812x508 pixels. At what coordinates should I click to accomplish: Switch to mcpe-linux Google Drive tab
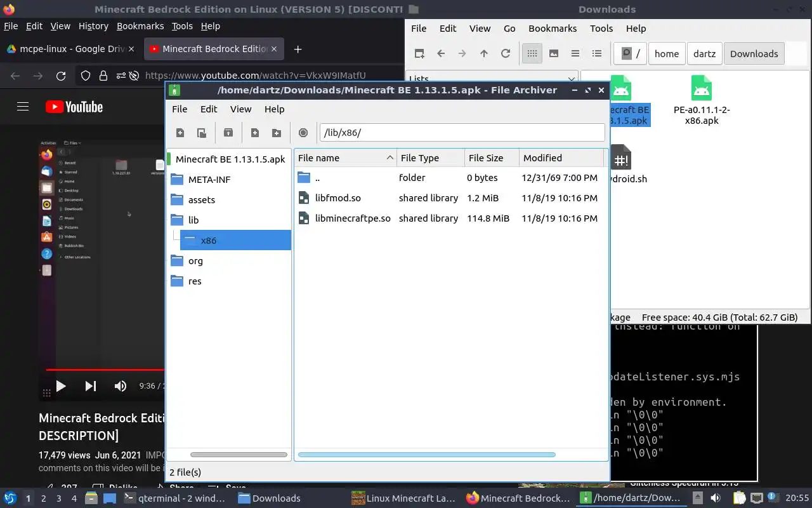tap(70, 49)
